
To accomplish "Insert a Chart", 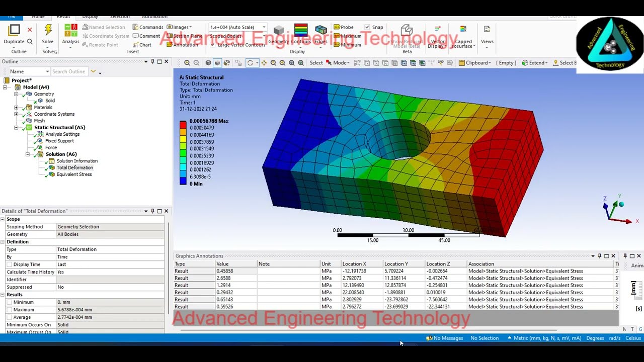I will [x=142, y=45].
